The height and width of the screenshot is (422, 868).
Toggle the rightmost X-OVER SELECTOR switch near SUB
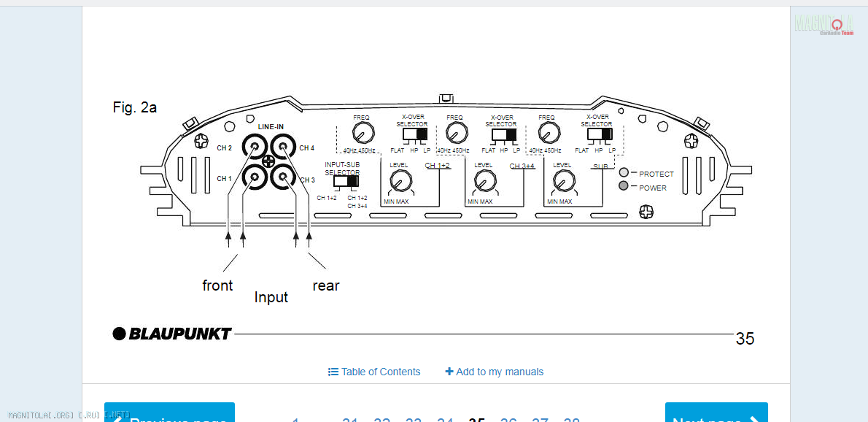coord(599,134)
